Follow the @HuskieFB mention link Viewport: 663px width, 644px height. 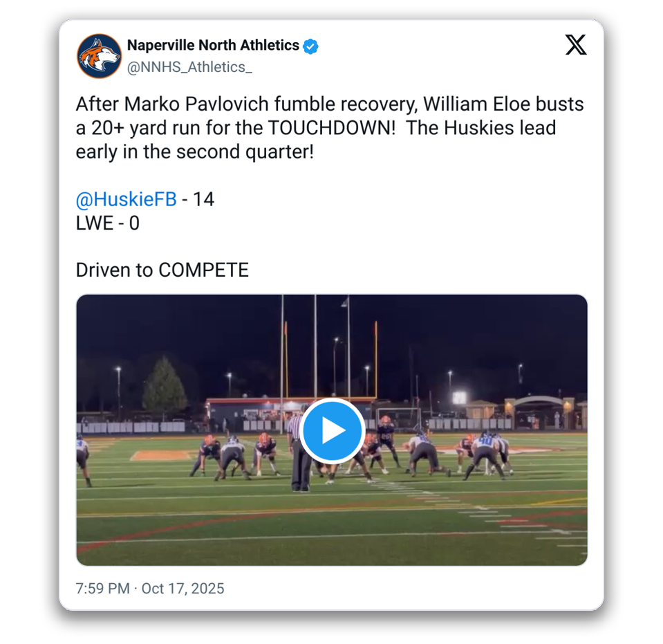click(126, 200)
